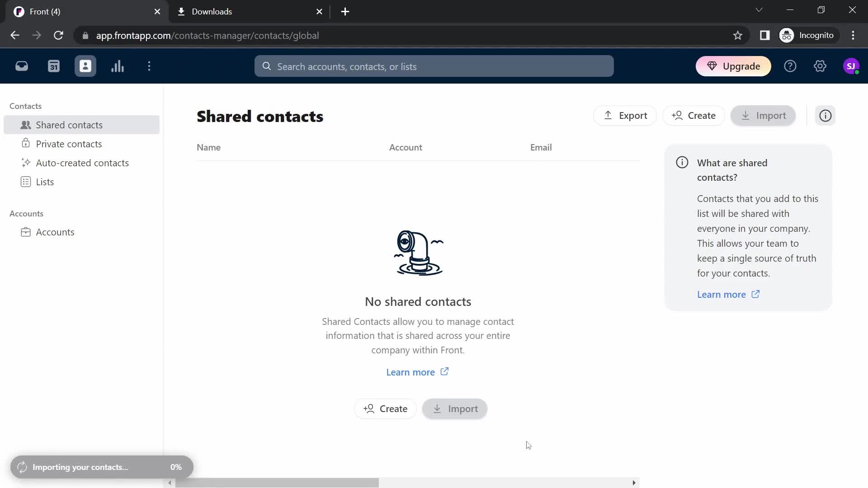Select Auto-created contacts in sidebar

83,162
